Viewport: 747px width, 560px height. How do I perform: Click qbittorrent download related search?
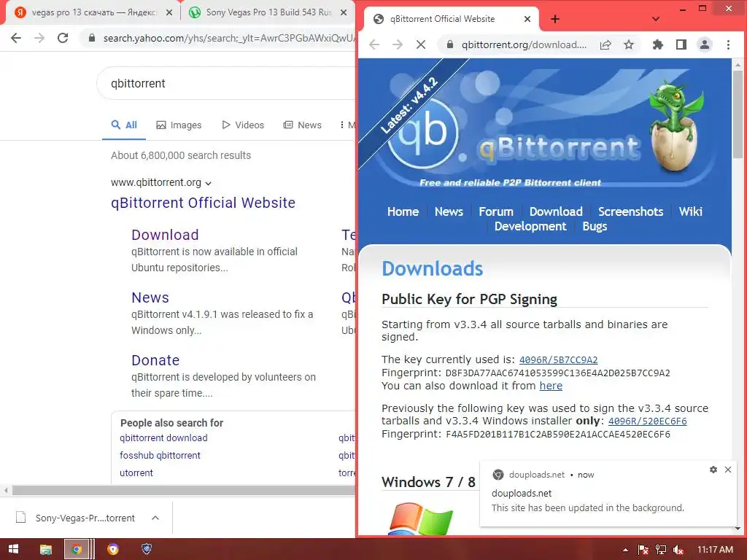click(x=163, y=438)
